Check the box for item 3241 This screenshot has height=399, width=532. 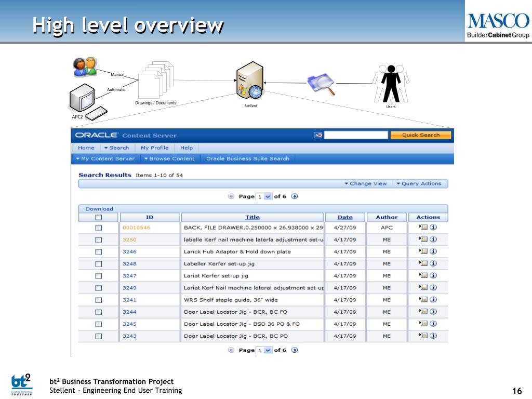[98, 300]
